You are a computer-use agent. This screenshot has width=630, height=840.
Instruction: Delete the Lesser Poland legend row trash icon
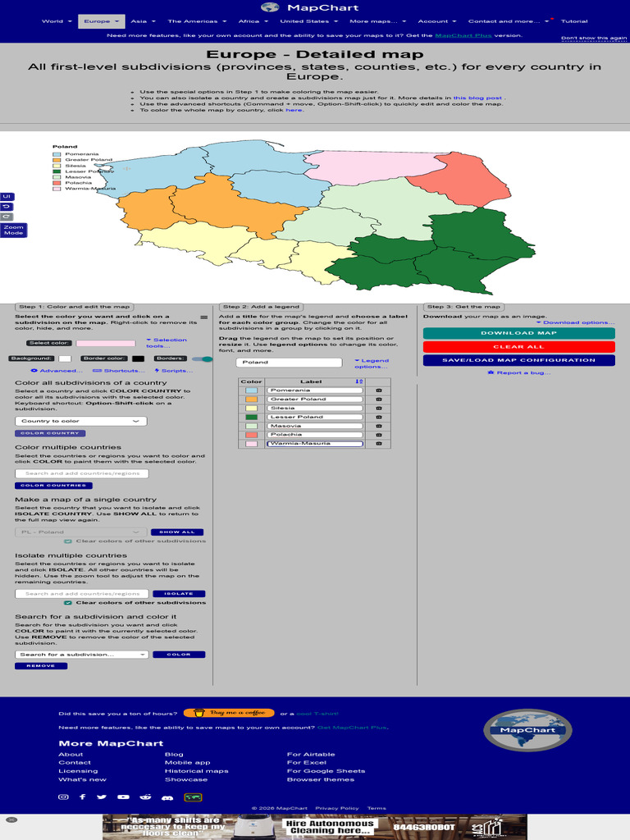pyautogui.click(x=379, y=417)
